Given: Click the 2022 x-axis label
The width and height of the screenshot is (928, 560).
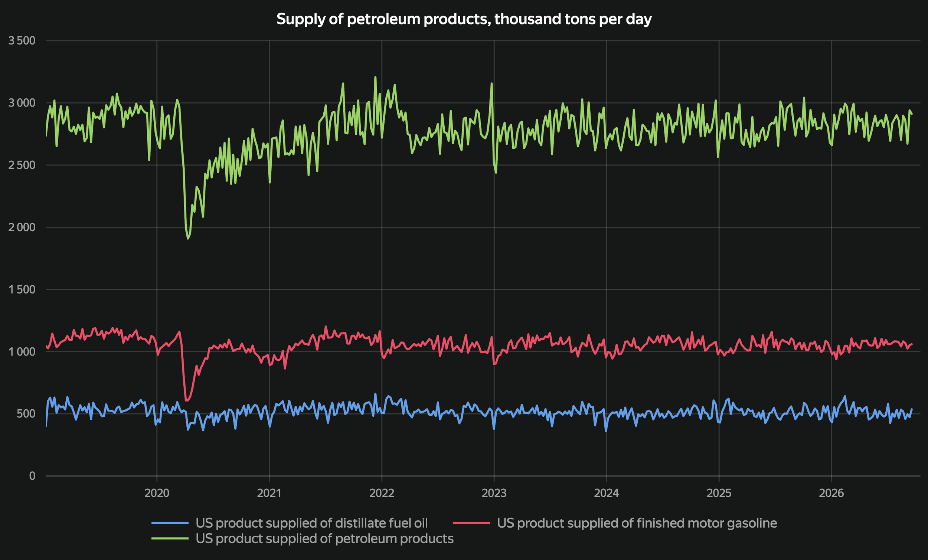Looking at the screenshot, I should (382, 493).
